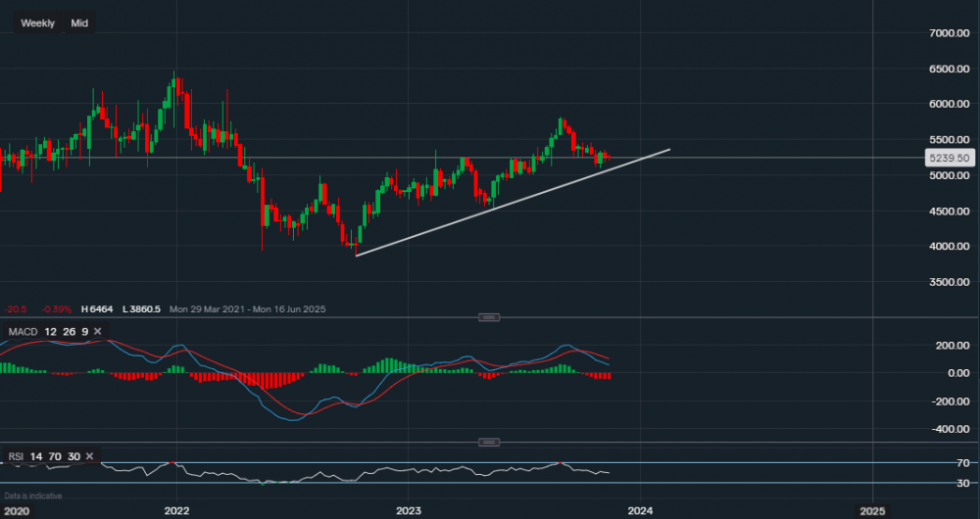Open RSI indicator settings label

coord(17,456)
